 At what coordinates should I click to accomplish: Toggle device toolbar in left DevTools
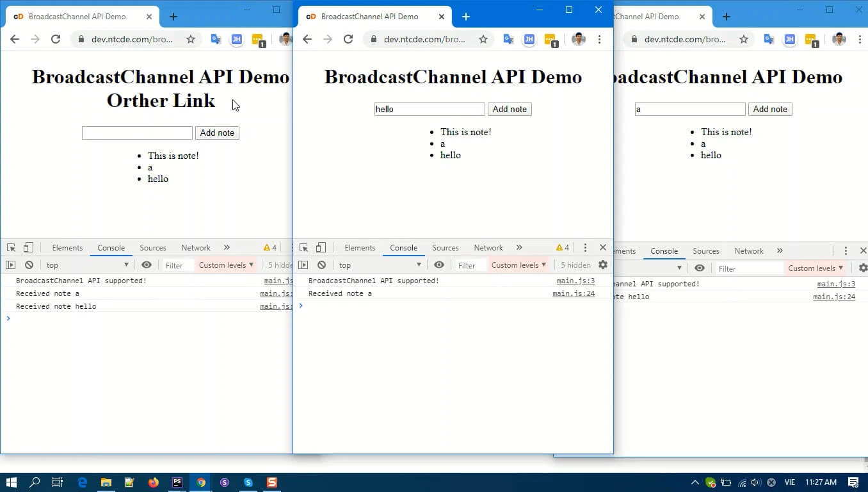click(28, 248)
